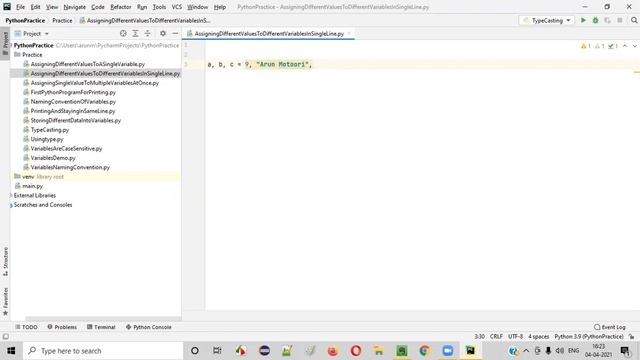Collapse all in Project panel
The height and width of the screenshot is (360, 640).
coord(147,33)
